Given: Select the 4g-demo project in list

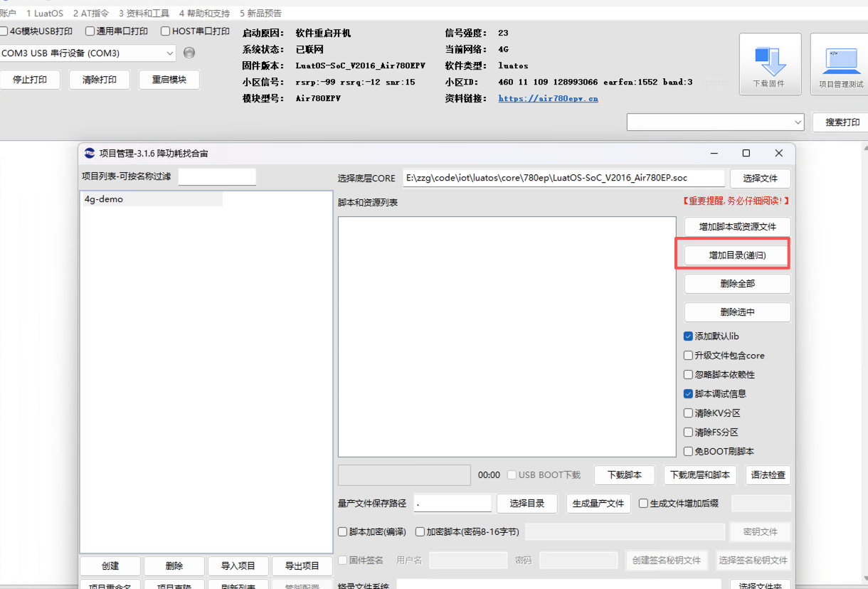Looking at the screenshot, I should click(x=104, y=200).
